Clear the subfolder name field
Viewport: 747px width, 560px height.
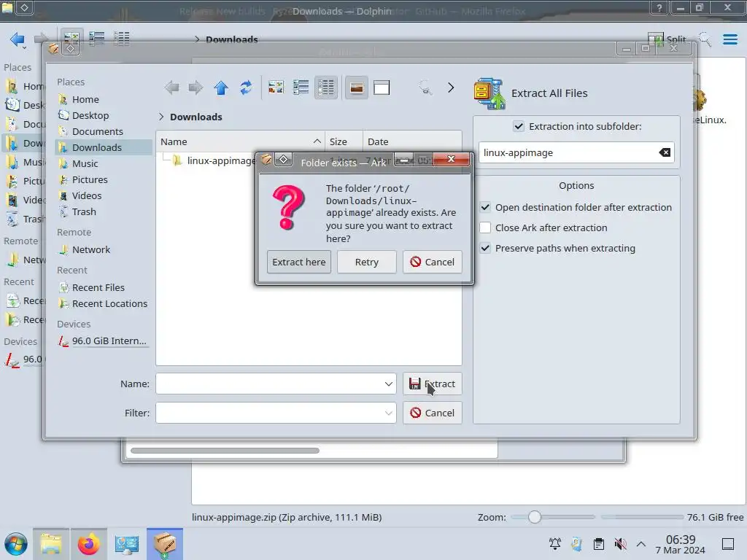[x=665, y=152]
